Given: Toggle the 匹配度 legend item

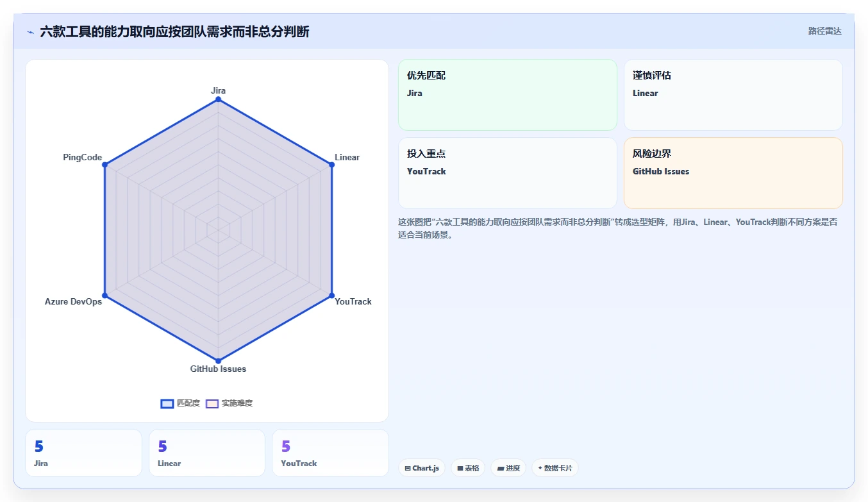Looking at the screenshot, I should pos(180,403).
